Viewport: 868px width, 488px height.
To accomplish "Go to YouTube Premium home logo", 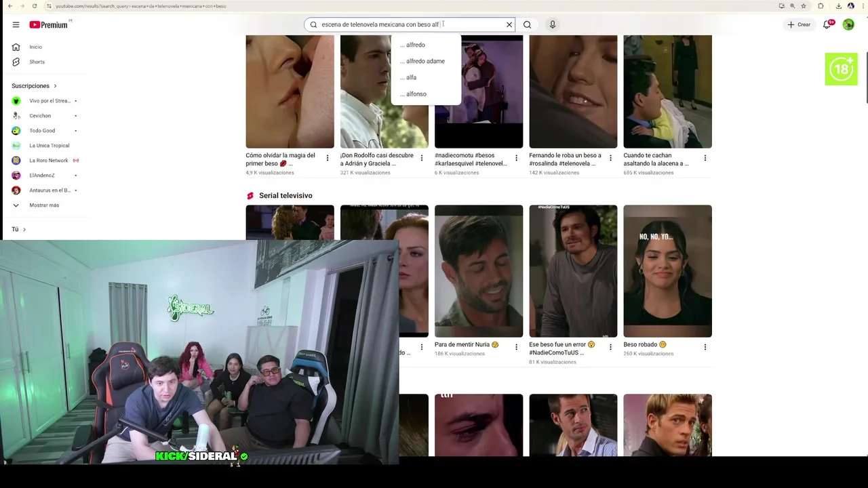I will (50, 24).
